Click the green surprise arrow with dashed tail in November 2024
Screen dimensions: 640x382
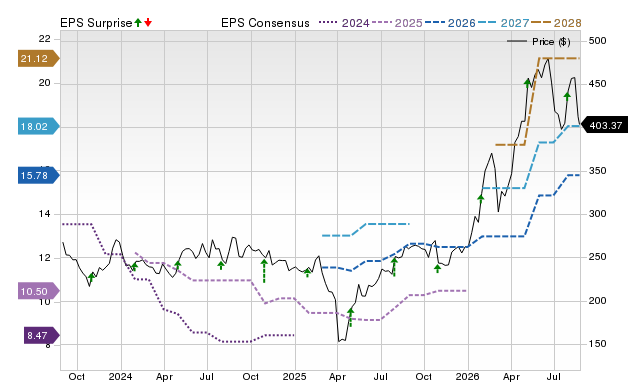[x=264, y=271]
